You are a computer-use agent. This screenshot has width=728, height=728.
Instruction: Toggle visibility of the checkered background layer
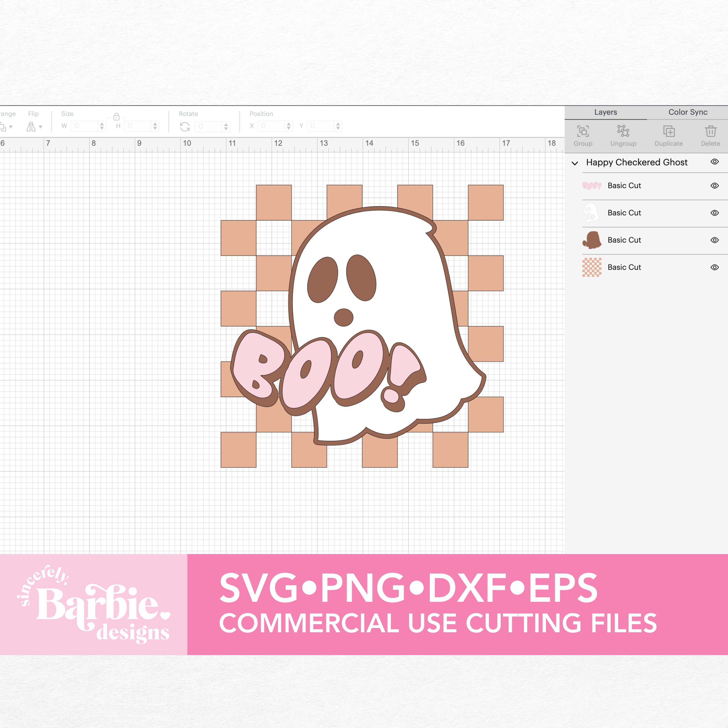coord(715,267)
